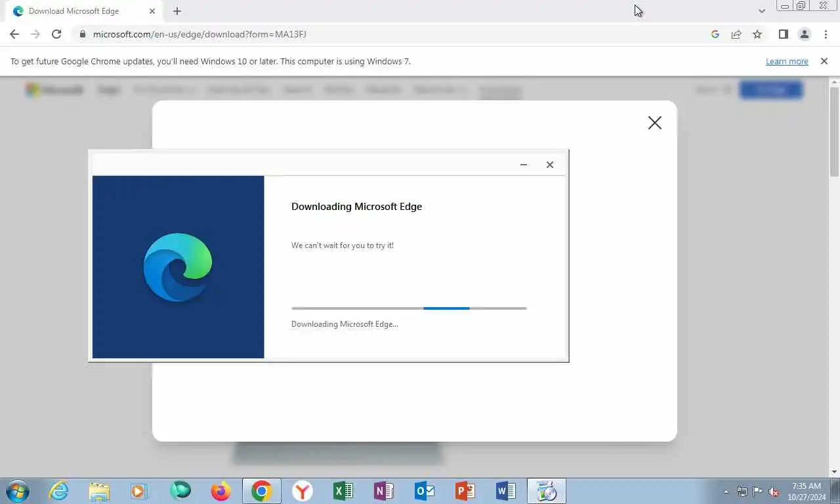Open PowerPoint from the taskbar
This screenshot has width=840, height=504.
[x=465, y=491]
